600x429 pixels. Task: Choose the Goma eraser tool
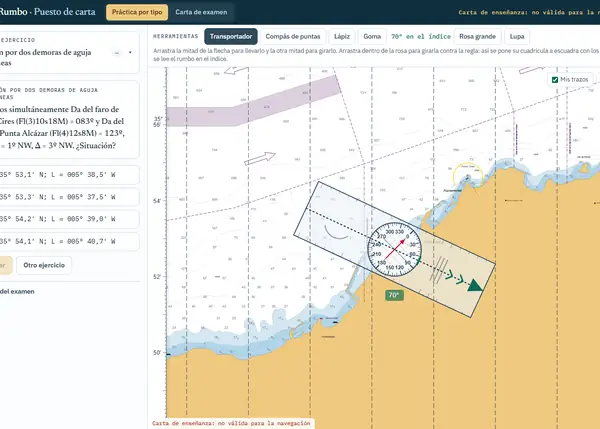[x=372, y=37]
